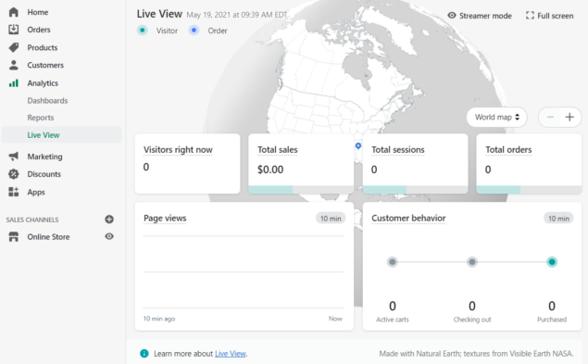588x364 pixels.
Task: Zoom out the map with minus
Action: coord(550,117)
